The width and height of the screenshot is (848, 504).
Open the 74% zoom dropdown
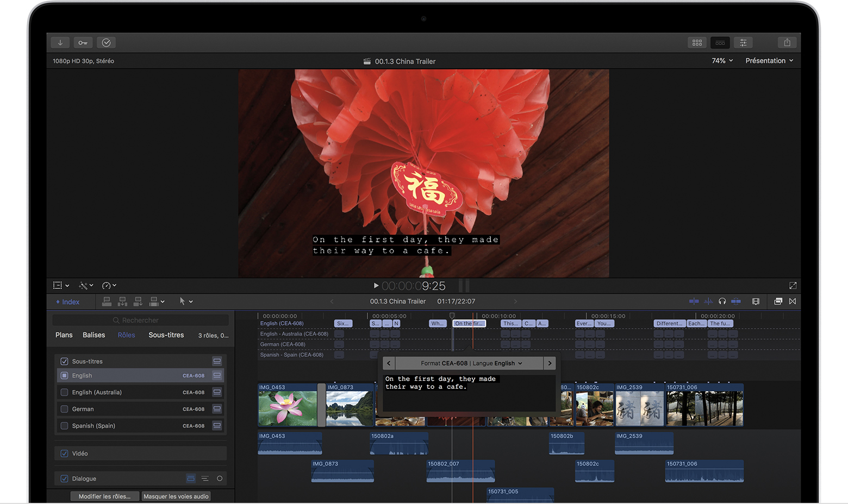pyautogui.click(x=722, y=61)
